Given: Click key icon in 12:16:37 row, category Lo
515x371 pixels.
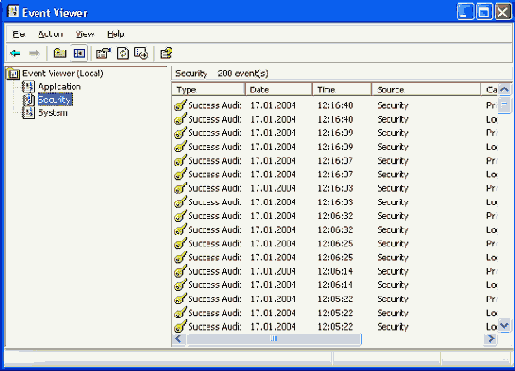Looking at the screenshot, I should [180, 174].
